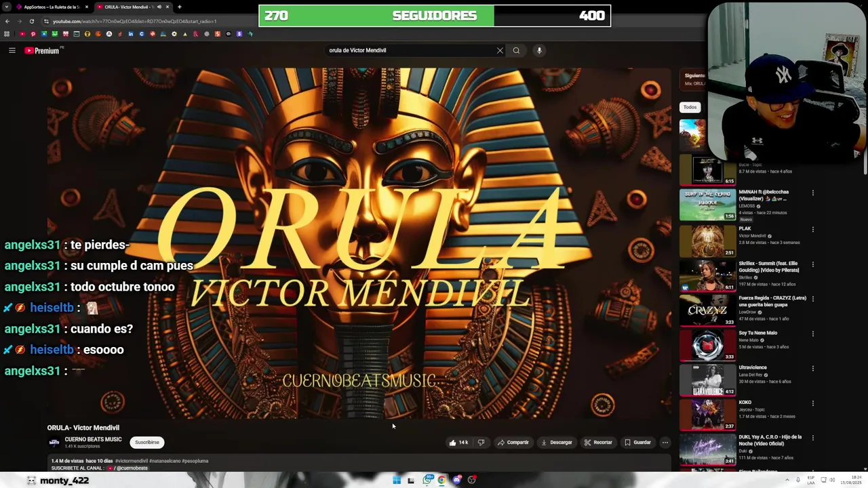Open options menu for Skrillex - Summit video

click(812, 264)
